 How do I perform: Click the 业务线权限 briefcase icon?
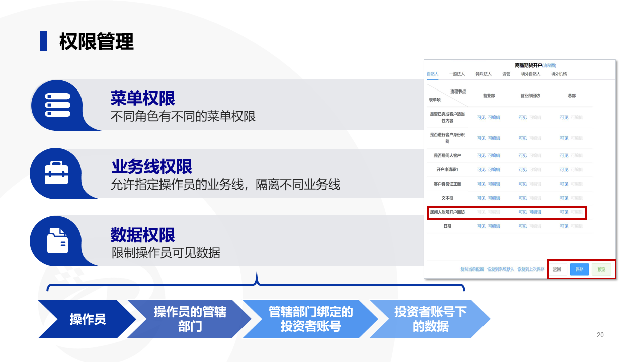(x=57, y=172)
